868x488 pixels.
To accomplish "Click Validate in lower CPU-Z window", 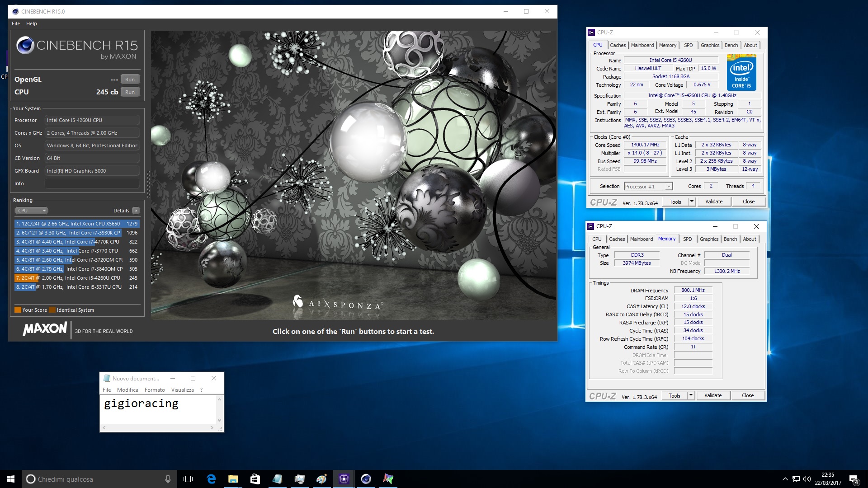I will coord(713,396).
